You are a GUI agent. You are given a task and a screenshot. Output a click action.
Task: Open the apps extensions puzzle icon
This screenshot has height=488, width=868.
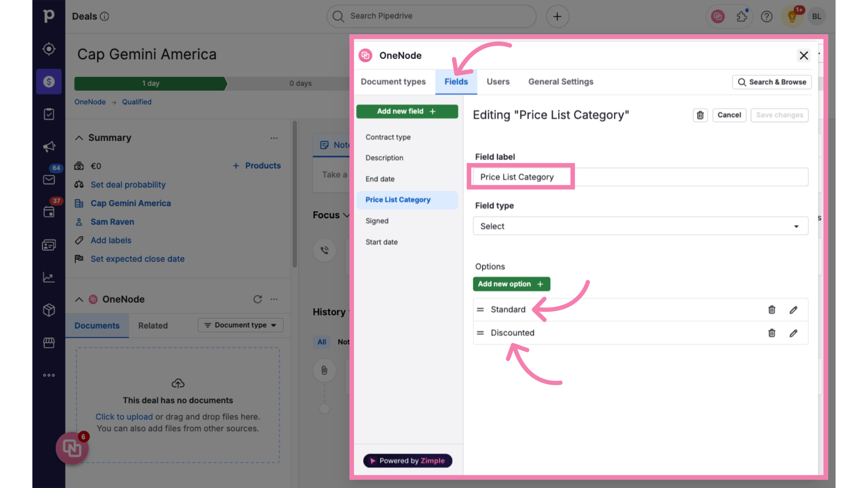(742, 17)
